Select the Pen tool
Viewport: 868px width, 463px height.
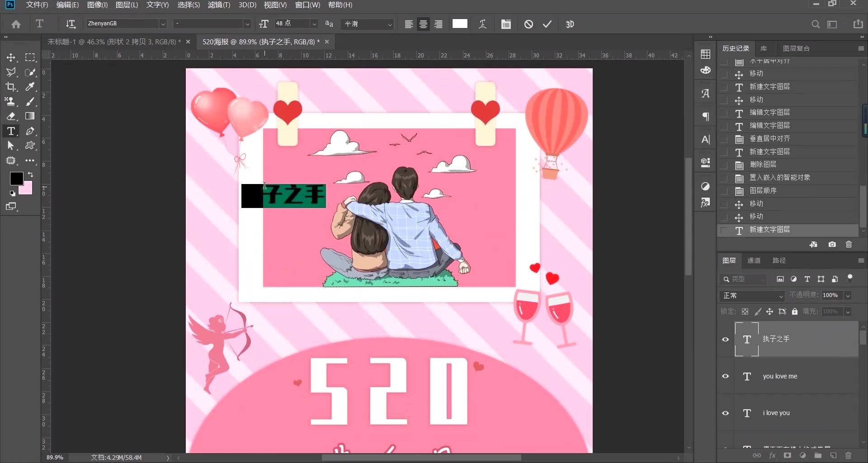click(x=30, y=131)
